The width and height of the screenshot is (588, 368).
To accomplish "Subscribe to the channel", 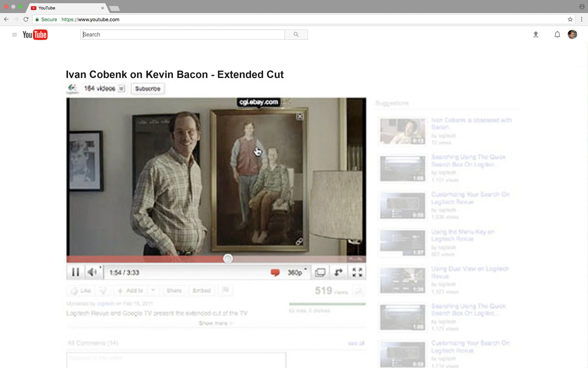I will [x=148, y=89].
